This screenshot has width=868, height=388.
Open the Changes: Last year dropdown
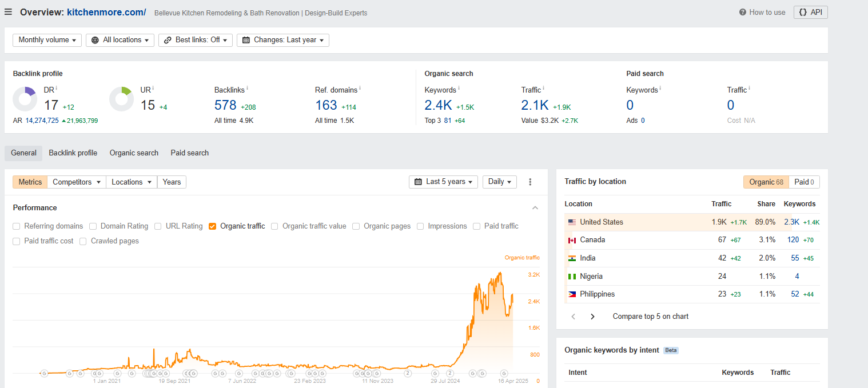[283, 40]
